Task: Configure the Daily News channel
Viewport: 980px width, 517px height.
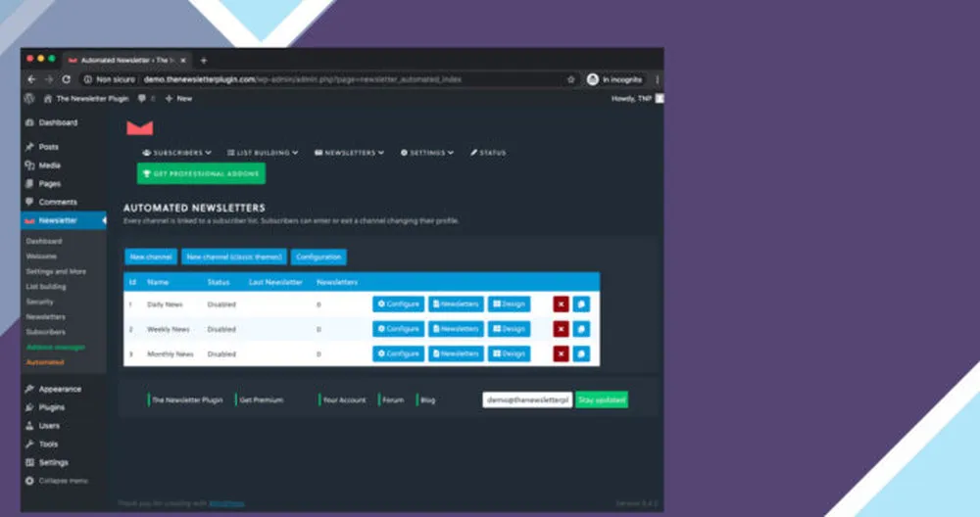Action: [x=398, y=305]
